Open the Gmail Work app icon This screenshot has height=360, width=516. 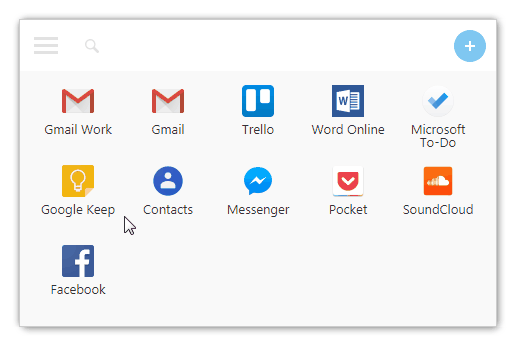pyautogui.click(x=78, y=101)
